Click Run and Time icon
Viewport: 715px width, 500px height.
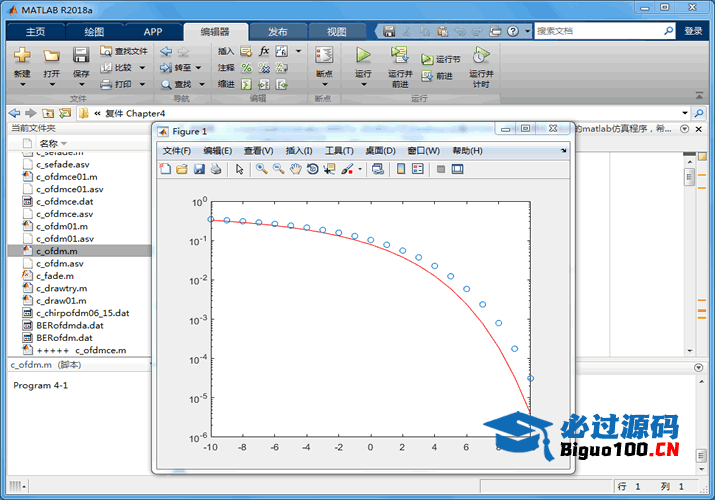tap(481, 55)
